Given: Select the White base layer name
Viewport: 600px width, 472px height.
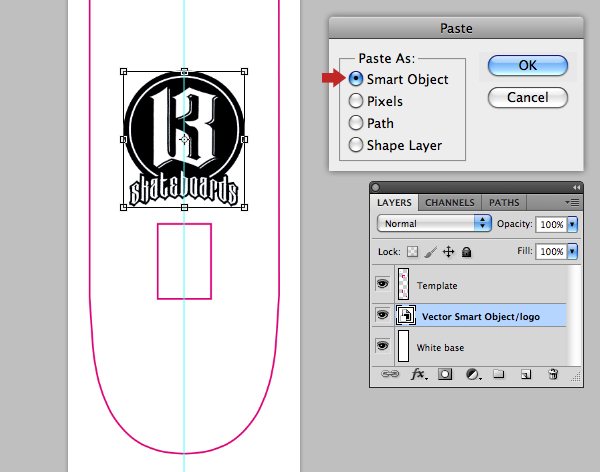Looking at the screenshot, I should point(440,348).
